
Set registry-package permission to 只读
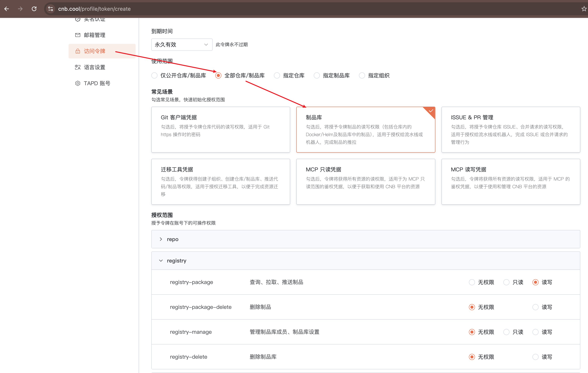coord(506,282)
